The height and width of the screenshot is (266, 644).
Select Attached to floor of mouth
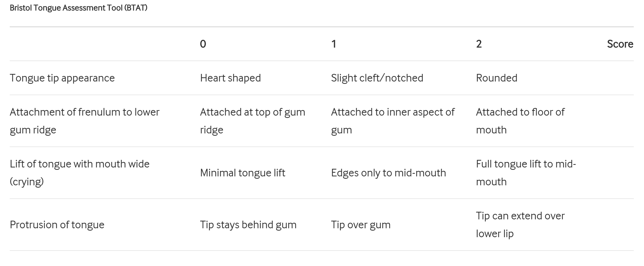tap(520, 121)
